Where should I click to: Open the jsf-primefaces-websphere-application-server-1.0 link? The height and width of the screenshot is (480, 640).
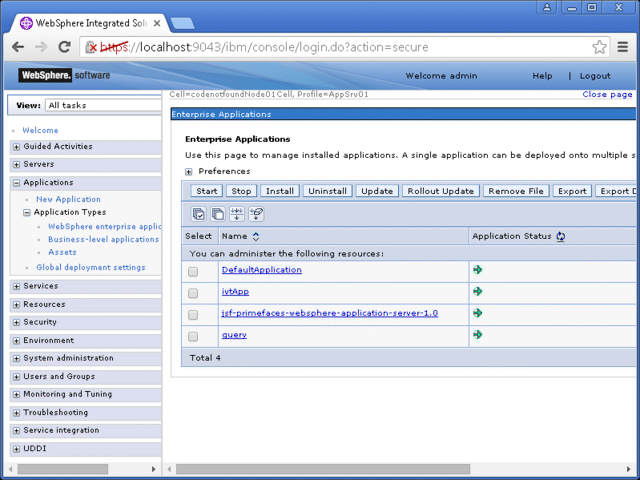329,313
